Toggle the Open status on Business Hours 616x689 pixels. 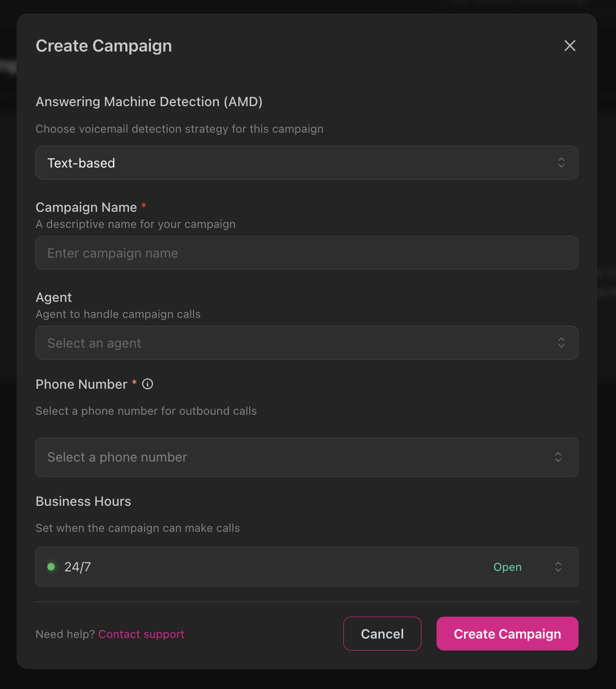(x=507, y=567)
